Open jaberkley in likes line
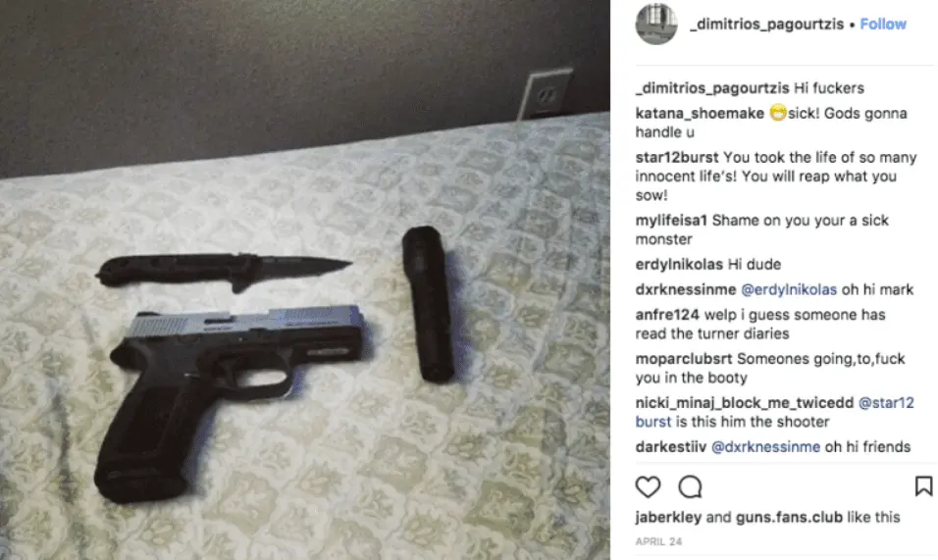The height and width of the screenshot is (560, 938). (668, 517)
